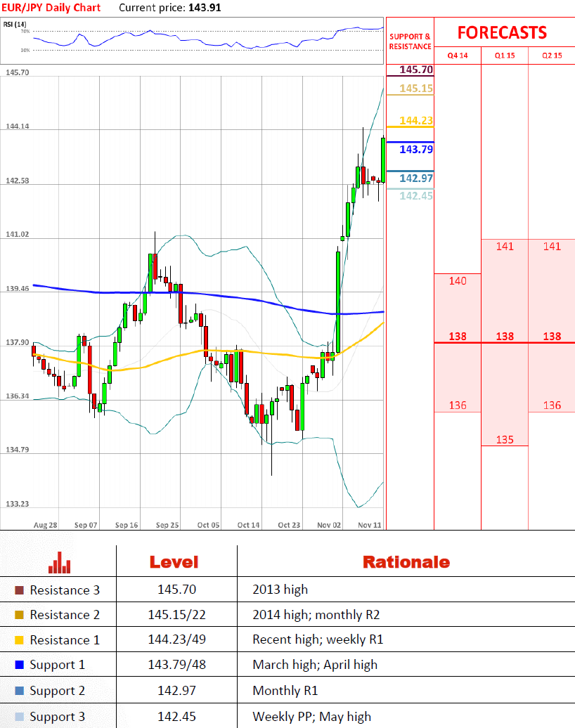Click the 143.79/48 level cell
The image size is (575, 728).
tap(177, 665)
